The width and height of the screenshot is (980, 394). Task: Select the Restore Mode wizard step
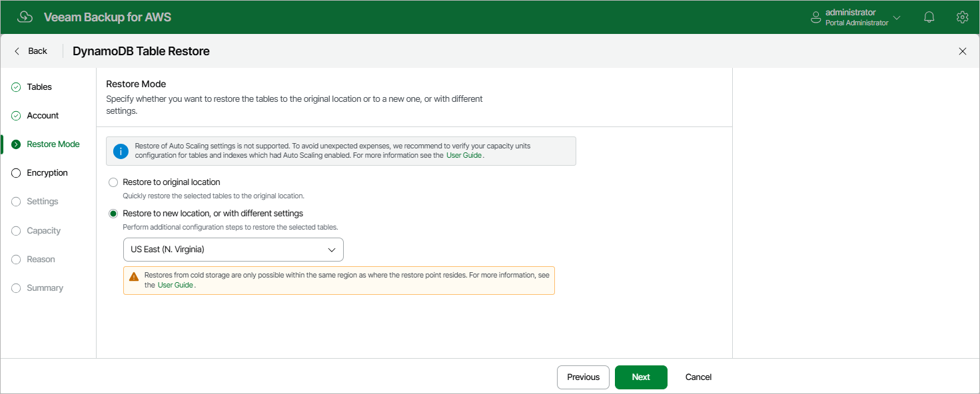pos(53,144)
